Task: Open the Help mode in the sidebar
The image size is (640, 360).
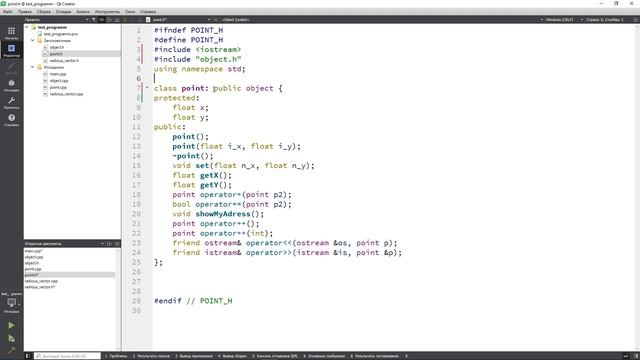Action: point(11,120)
